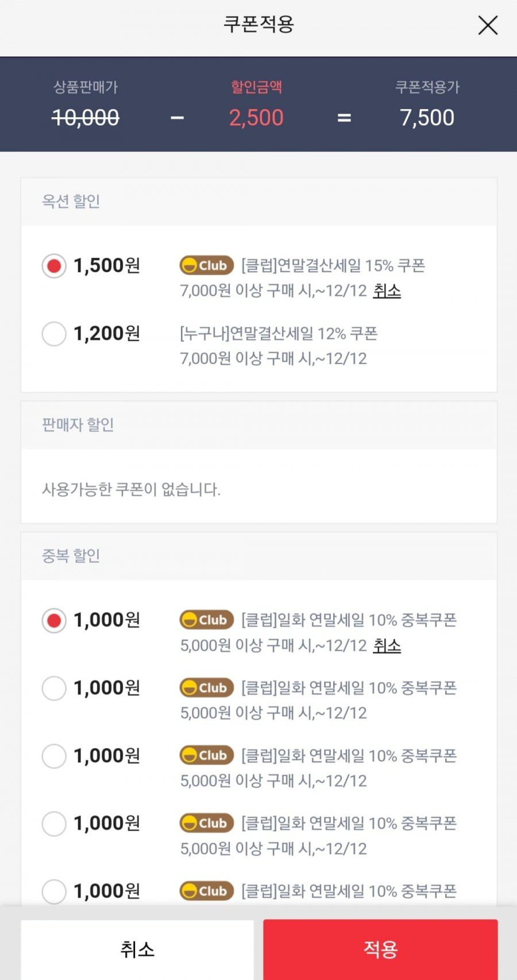Tap the white 취소 button at bottom
Screen dimensions: 517x980
pyautogui.click(x=137, y=950)
